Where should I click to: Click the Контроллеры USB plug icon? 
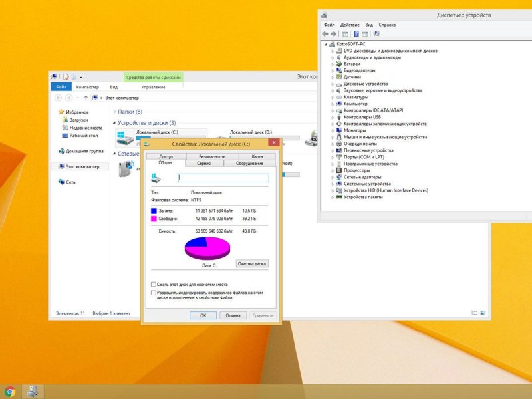click(338, 117)
